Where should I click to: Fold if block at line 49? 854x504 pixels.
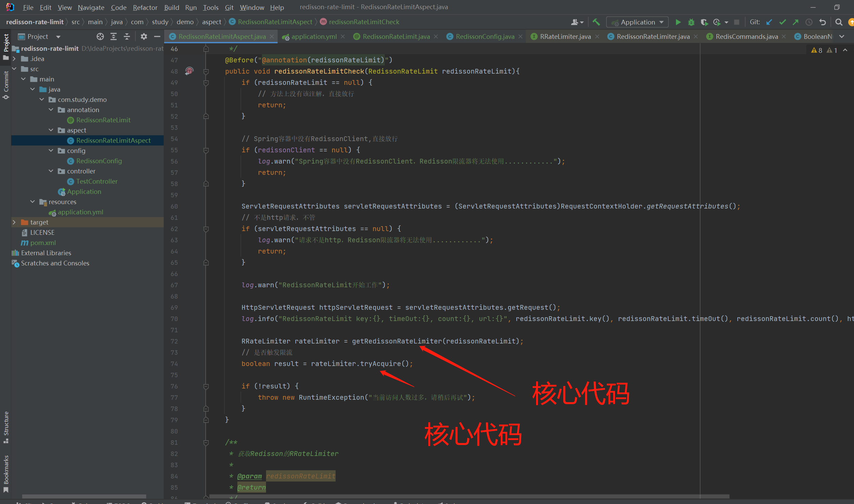click(206, 82)
